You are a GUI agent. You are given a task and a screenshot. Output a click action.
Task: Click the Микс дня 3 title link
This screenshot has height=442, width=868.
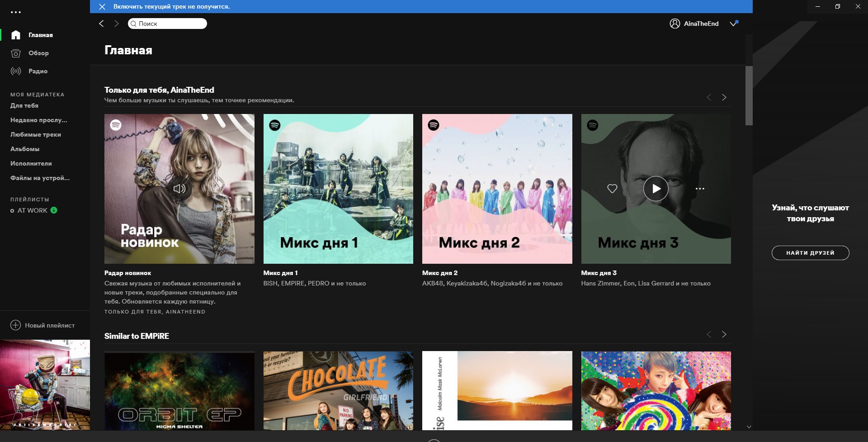[599, 273]
